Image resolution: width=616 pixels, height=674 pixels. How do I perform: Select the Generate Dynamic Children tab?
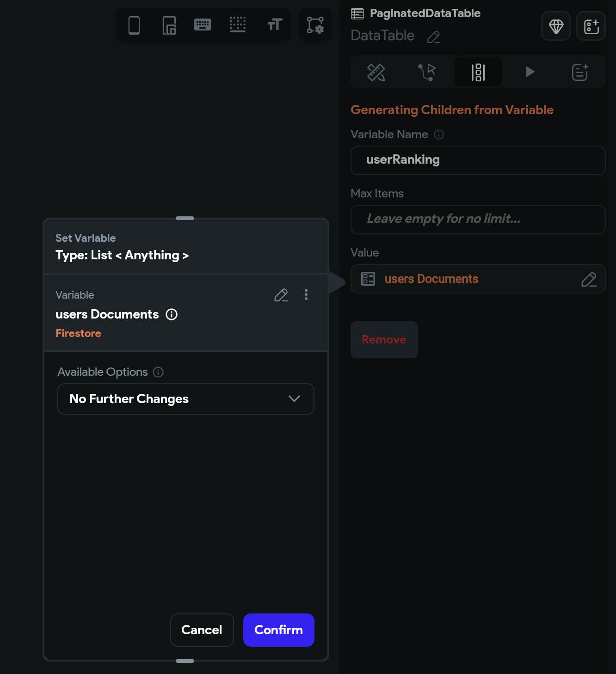(x=478, y=72)
